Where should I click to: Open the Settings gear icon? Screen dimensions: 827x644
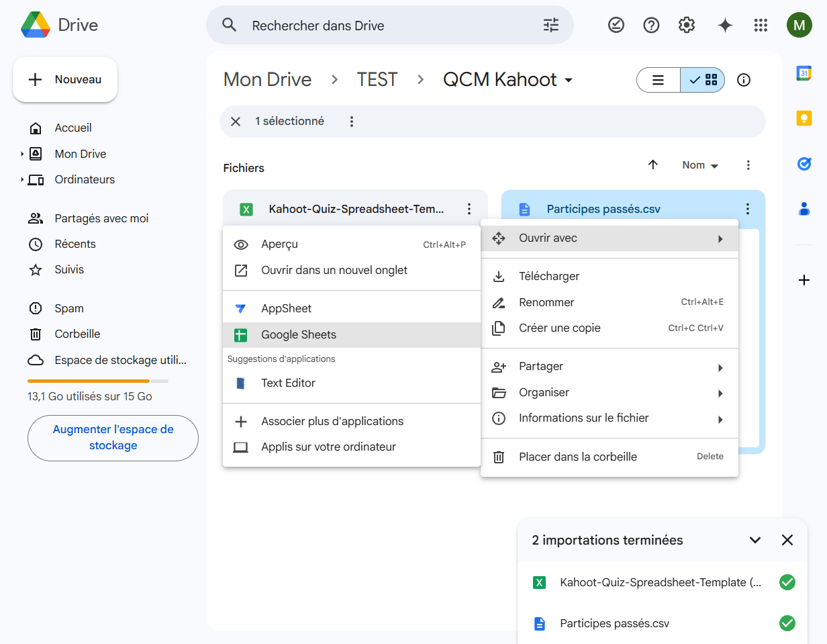[x=686, y=26]
